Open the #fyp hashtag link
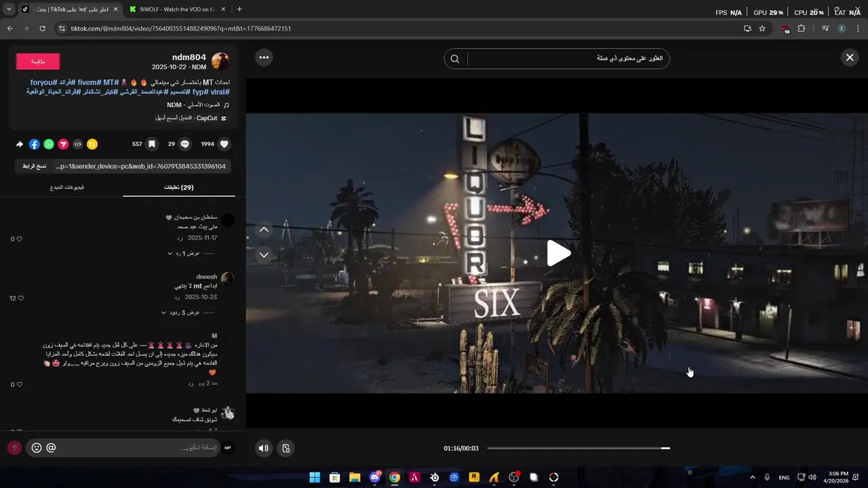This screenshot has height=488, width=868. (201, 91)
